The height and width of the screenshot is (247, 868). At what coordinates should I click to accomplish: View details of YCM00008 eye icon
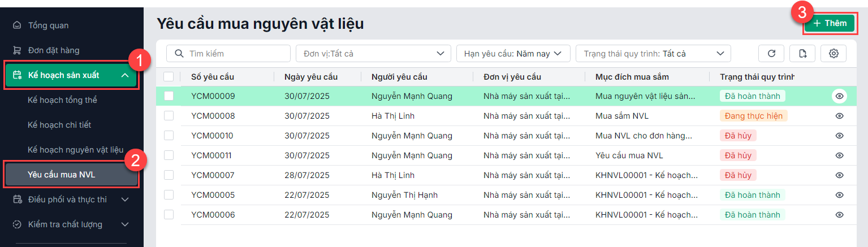tap(840, 116)
